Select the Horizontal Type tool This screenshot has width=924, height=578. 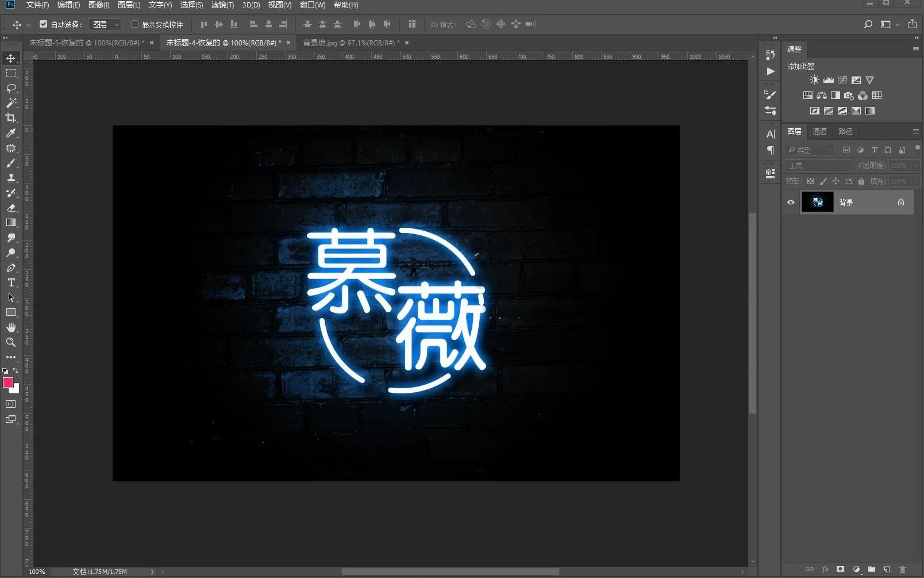point(11,282)
